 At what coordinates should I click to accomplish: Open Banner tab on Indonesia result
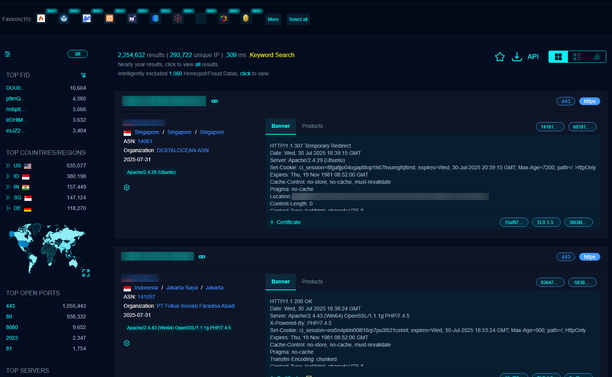281,281
